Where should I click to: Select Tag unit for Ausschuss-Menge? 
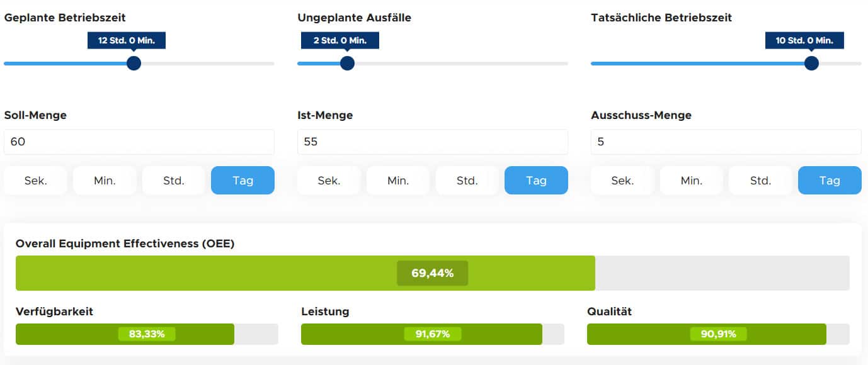pos(830,181)
